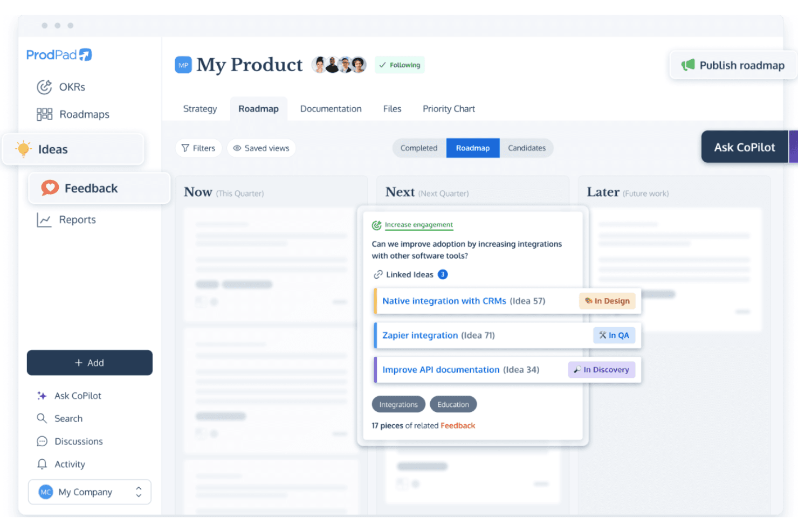
Task: Click the Ask CoPilot sparkle icon in sidebar
Action: click(x=42, y=396)
